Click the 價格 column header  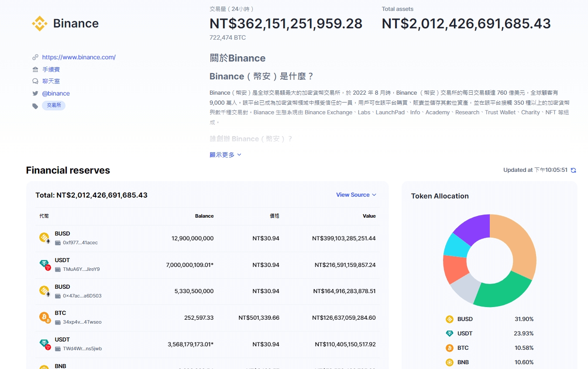pos(275,216)
